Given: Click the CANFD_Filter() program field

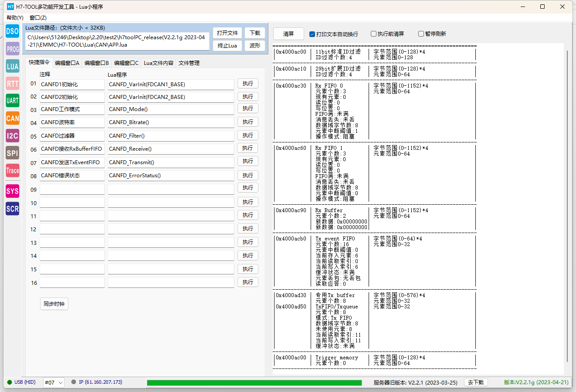Looking at the screenshot, I should 171,136.
